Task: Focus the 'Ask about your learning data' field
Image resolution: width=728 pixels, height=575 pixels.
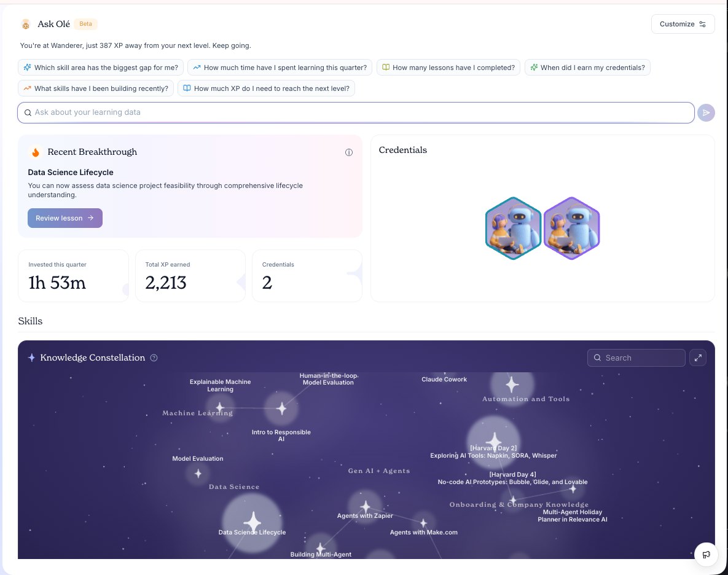Action: (x=356, y=113)
